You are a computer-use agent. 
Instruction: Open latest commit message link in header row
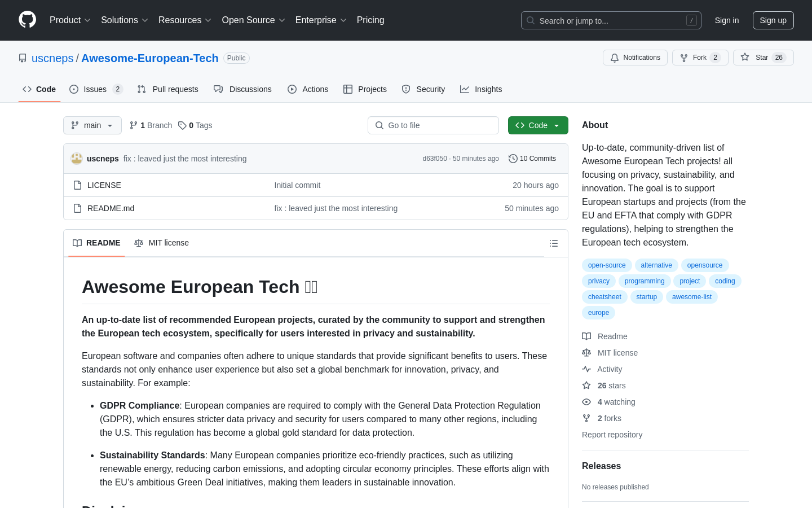(x=185, y=159)
